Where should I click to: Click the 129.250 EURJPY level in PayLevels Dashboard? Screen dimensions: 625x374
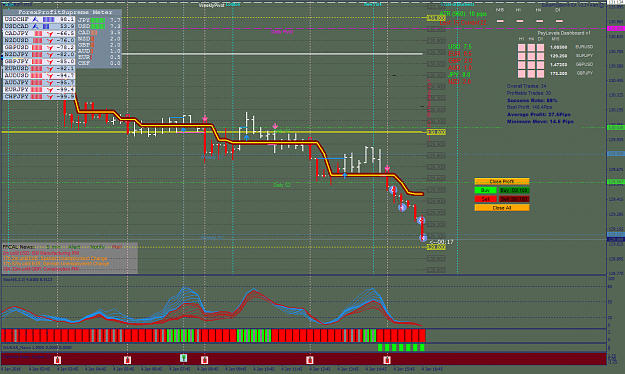[x=558, y=56]
